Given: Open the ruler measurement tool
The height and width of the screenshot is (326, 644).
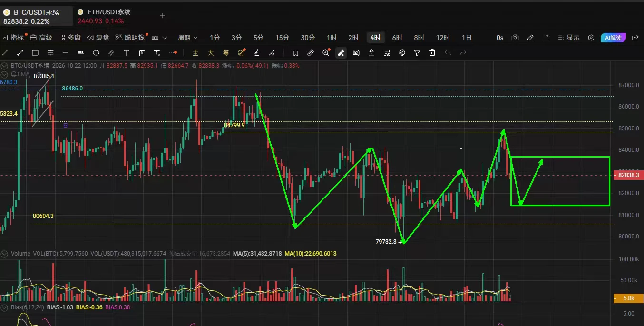Looking at the screenshot, I should 311,53.
